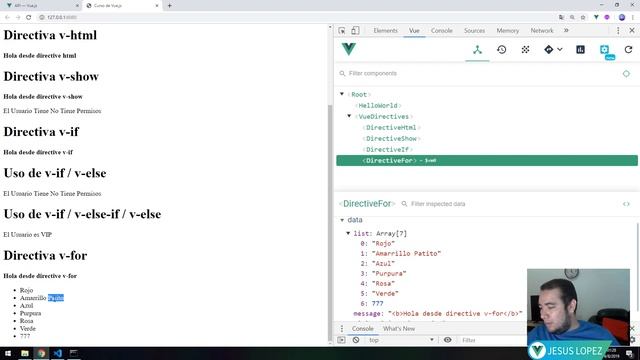
Task: Click the zoom magnifier icon in address bar
Action: 572,17
